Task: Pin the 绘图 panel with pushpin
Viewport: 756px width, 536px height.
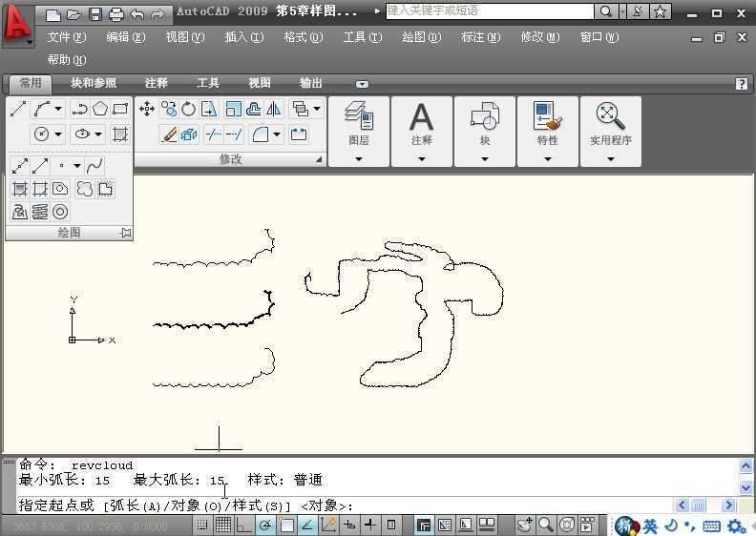Action: [x=125, y=233]
